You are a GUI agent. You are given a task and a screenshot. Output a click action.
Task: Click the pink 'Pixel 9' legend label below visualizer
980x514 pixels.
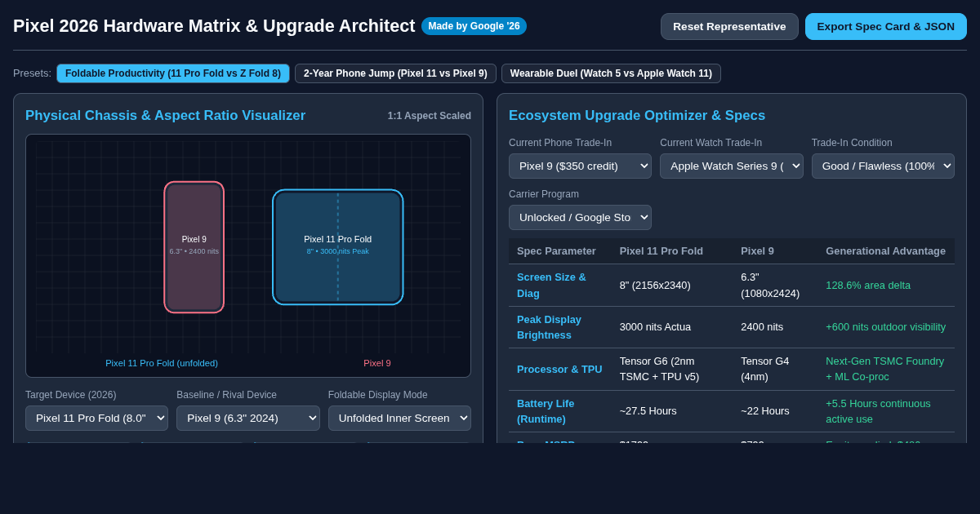pos(377,363)
